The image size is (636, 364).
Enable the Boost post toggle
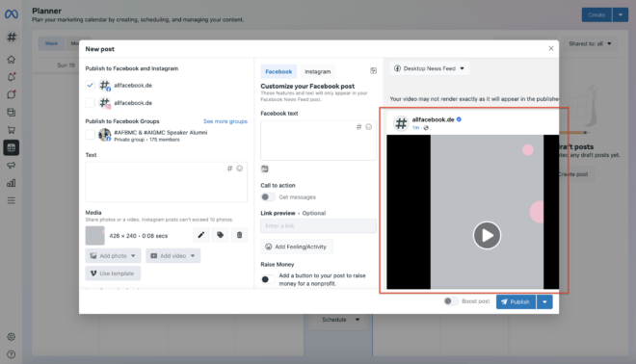tap(451, 301)
